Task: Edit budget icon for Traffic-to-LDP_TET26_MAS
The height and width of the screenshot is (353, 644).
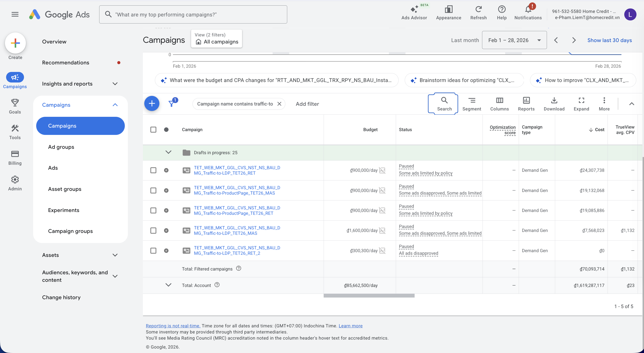Action: [382, 231]
